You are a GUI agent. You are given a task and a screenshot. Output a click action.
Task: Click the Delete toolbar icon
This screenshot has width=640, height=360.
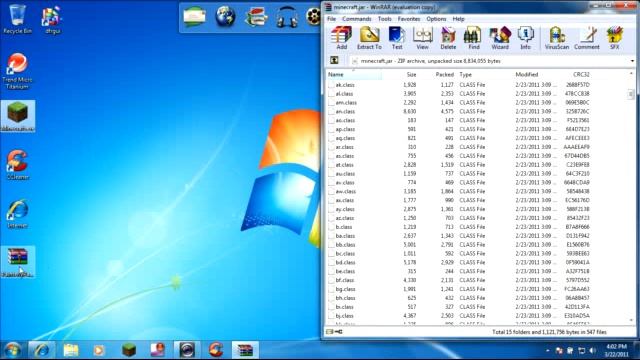[448, 38]
